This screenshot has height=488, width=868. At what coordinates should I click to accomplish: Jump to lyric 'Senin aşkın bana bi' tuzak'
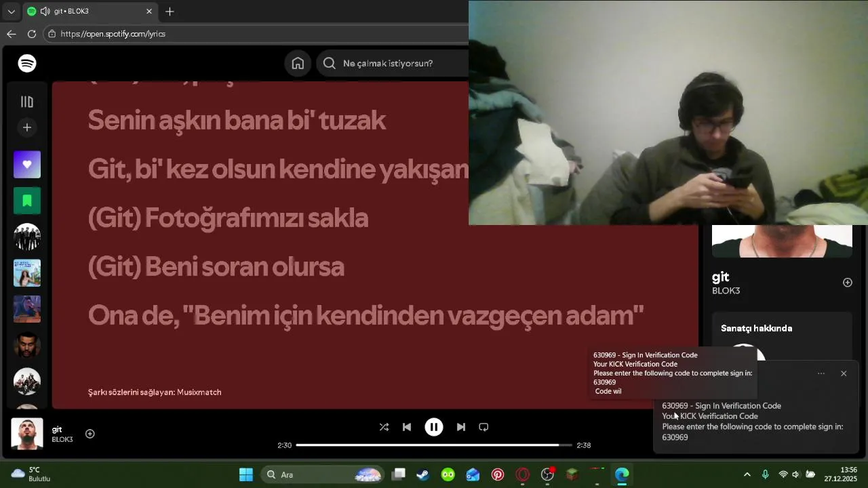click(x=237, y=120)
